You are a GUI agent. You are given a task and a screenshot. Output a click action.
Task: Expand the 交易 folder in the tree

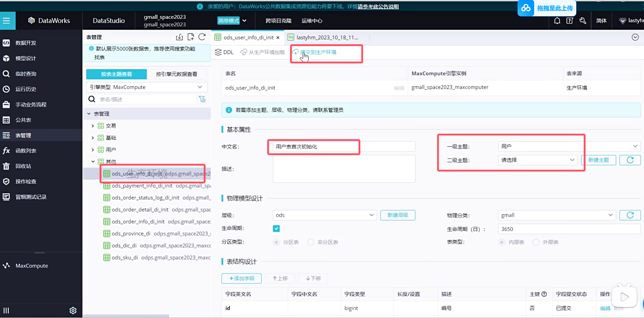click(x=93, y=126)
